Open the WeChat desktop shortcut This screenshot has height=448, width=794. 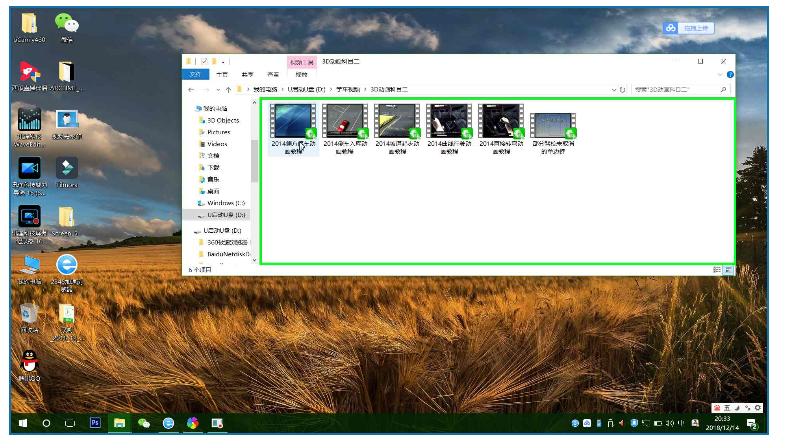(x=67, y=27)
